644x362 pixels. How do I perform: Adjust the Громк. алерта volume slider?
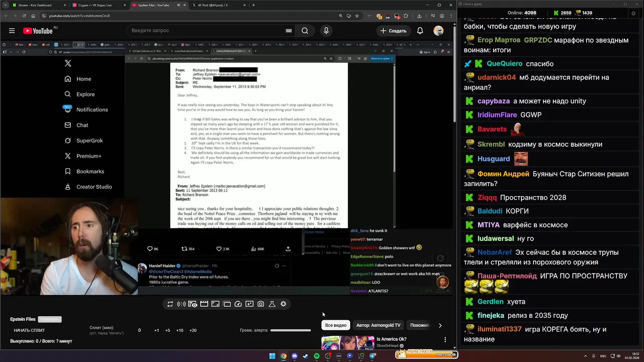[290, 330]
